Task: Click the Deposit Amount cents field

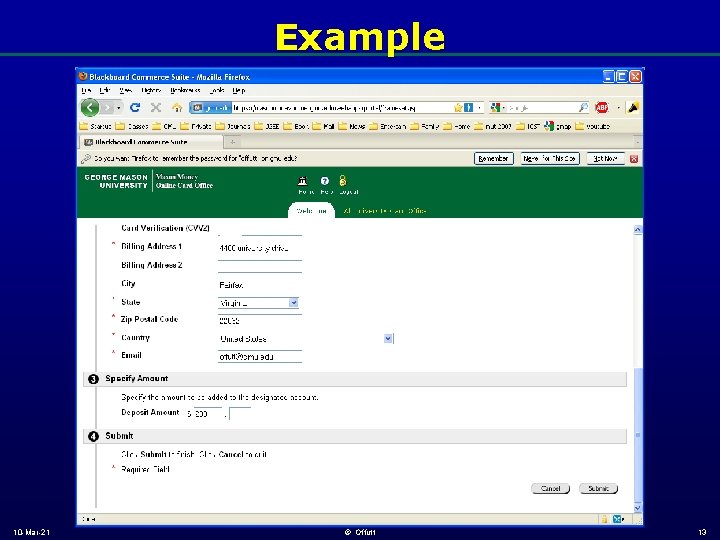Action: tap(240, 414)
